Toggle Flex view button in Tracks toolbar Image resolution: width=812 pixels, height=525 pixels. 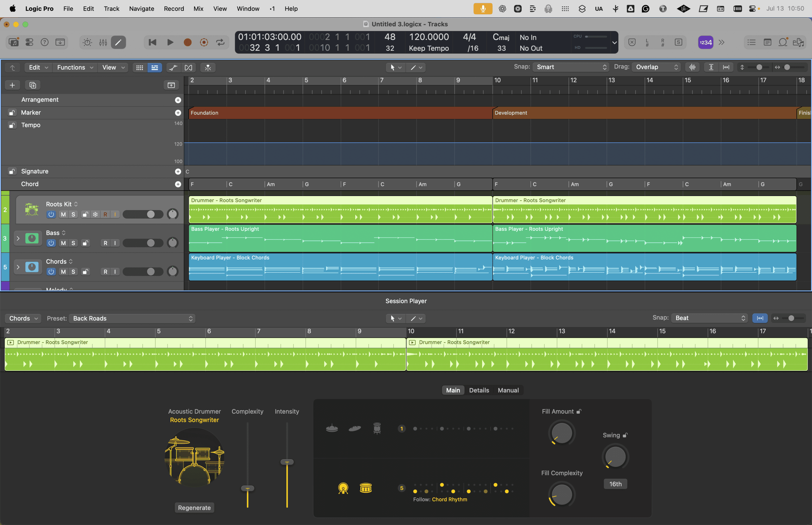tap(188, 68)
